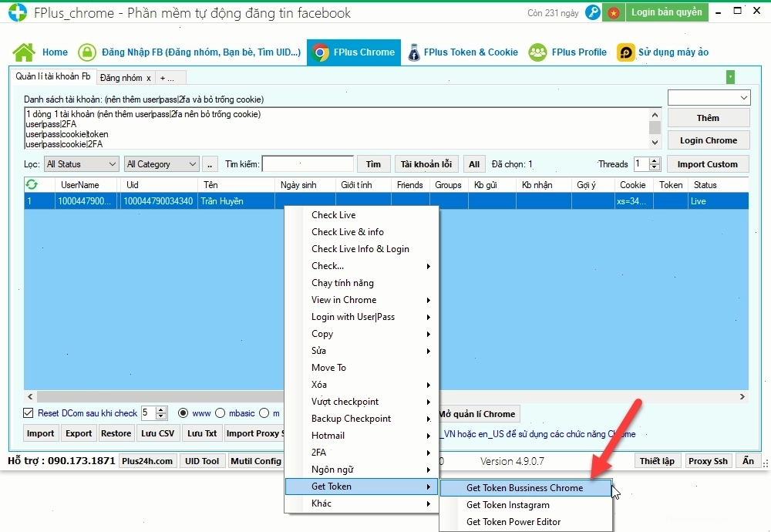Select the www radio button
This screenshot has height=532, width=771.
point(183,413)
